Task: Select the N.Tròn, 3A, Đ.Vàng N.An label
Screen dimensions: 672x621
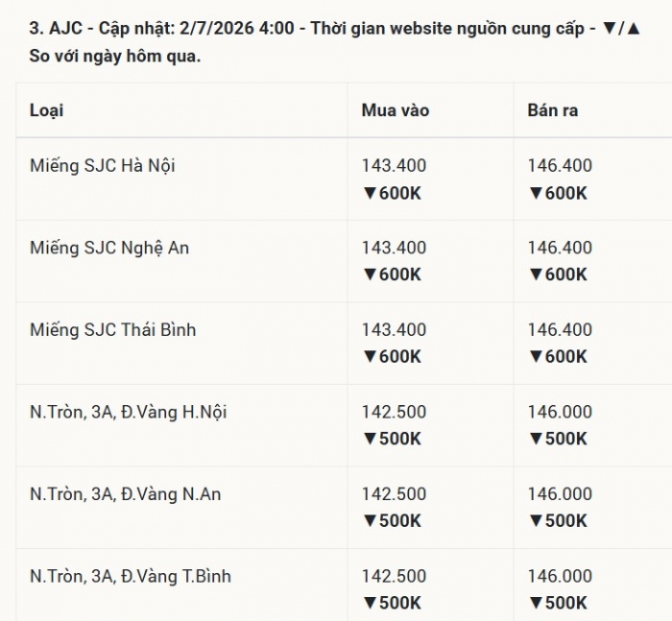Action: coord(125,494)
